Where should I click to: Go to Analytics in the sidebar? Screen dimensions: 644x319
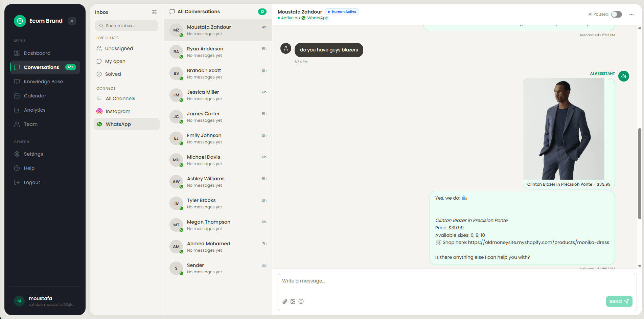point(34,110)
